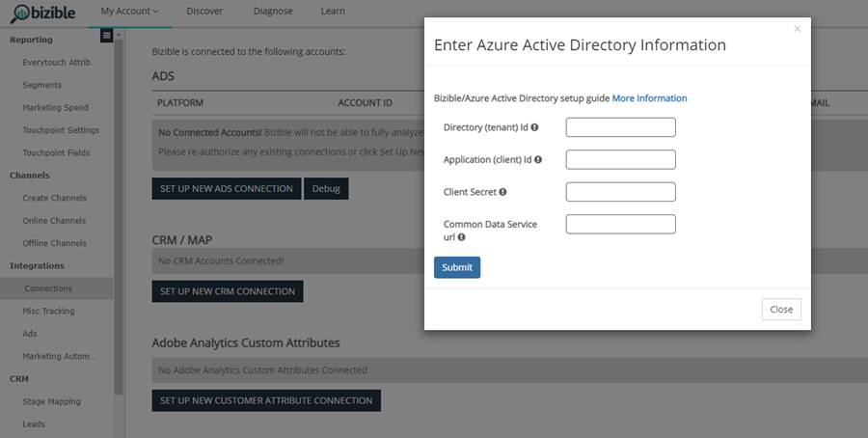The image size is (868, 438).
Task: Click the sidebar vertical scrollbar
Action: 119,216
